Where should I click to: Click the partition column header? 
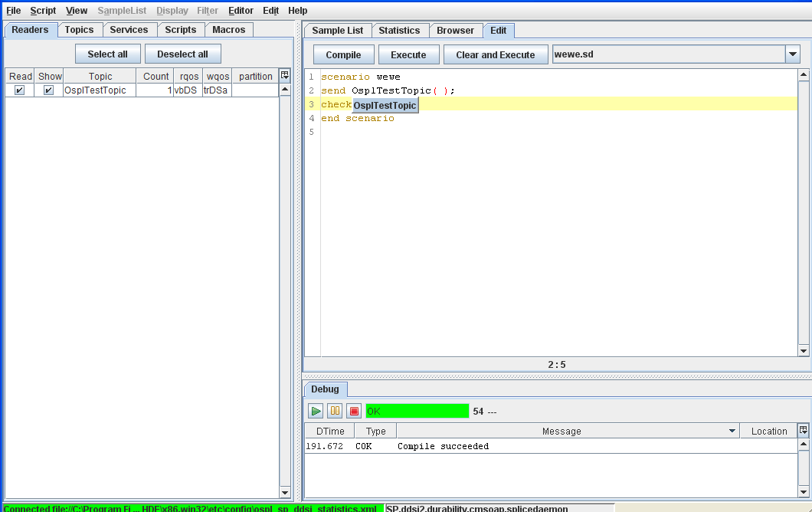[255, 76]
